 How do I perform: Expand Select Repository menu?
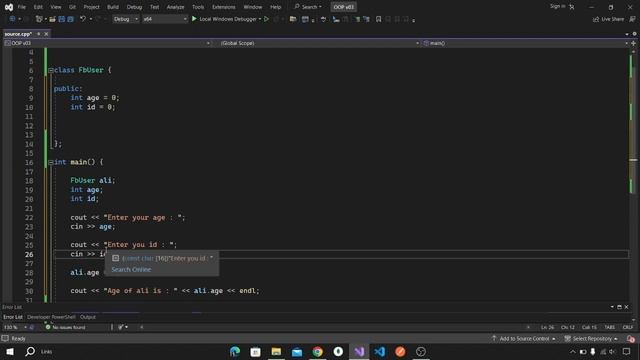click(591, 339)
